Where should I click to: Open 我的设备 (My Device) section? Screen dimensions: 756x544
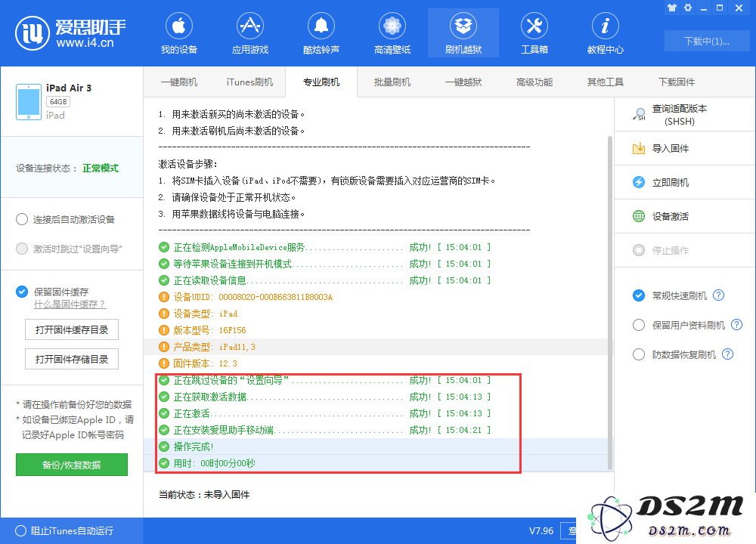tap(179, 34)
